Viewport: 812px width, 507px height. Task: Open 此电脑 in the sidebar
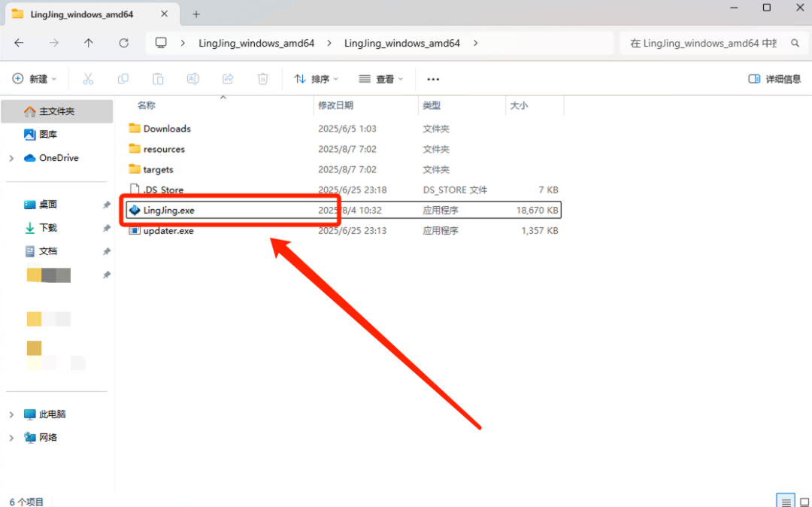[52, 414]
